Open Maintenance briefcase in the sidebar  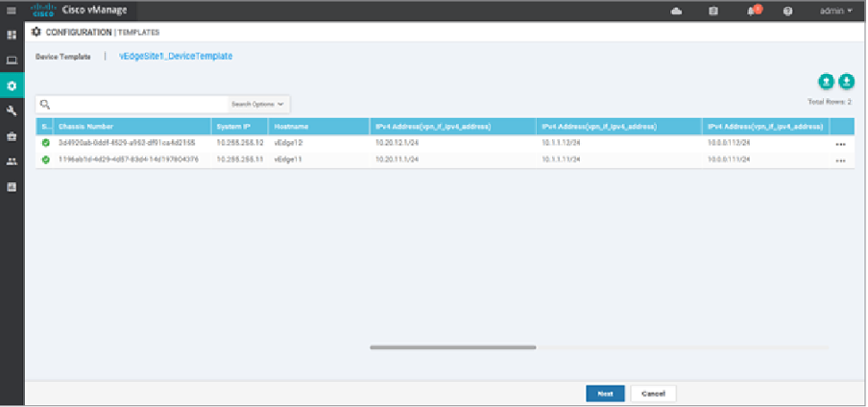click(12, 136)
